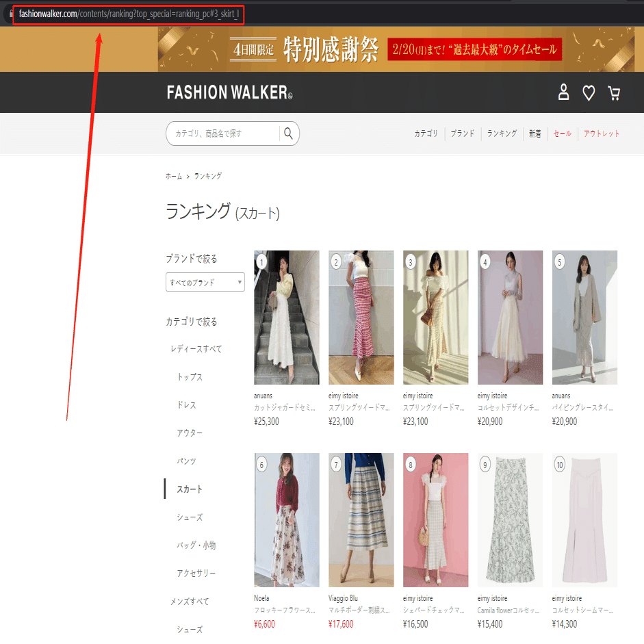
Task: Select トップス category
Action: point(190,376)
